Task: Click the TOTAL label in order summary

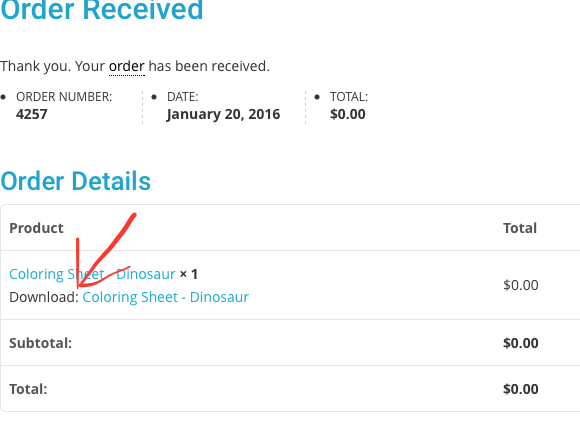Action: (x=349, y=97)
